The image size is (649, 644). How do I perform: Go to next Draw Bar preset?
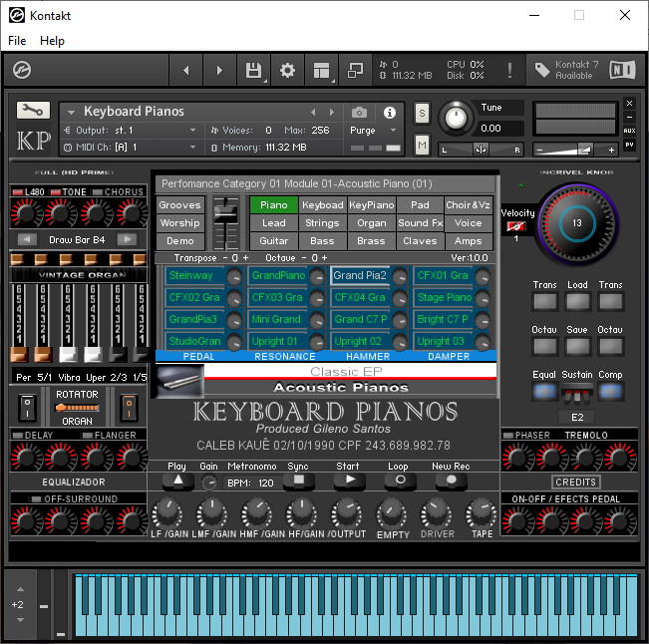point(127,239)
